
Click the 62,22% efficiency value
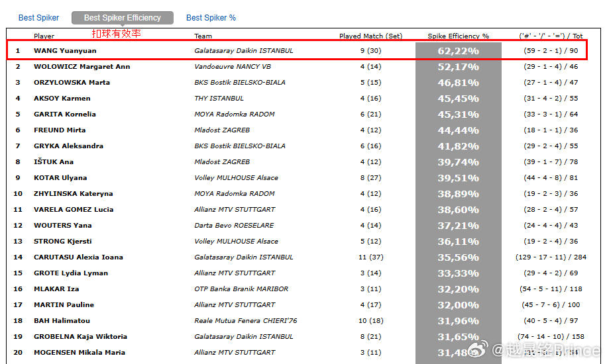click(x=459, y=51)
